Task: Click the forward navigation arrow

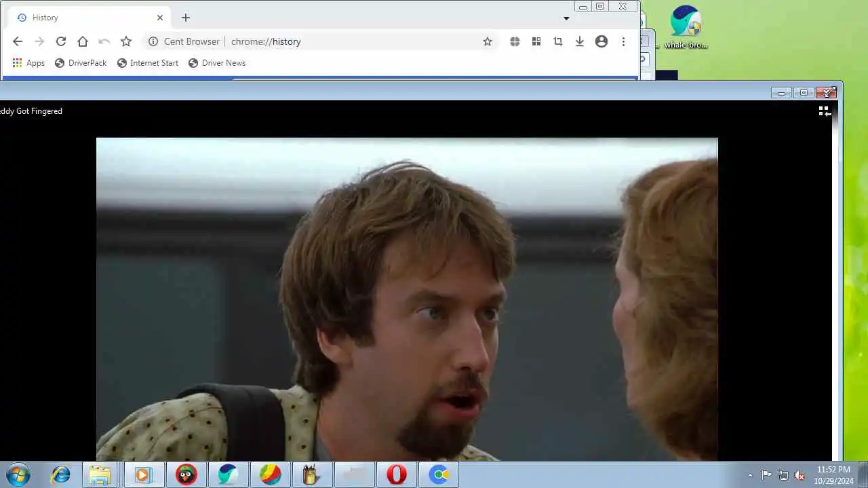Action: [39, 41]
